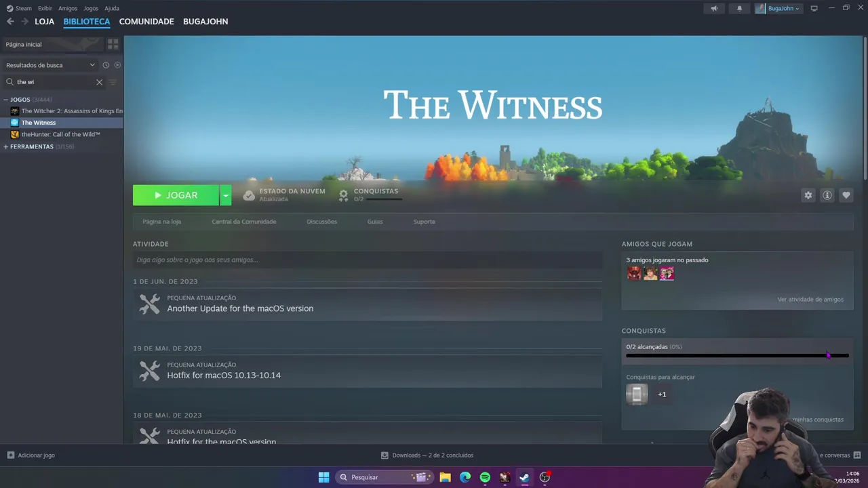Open the Suporte link
868x488 pixels.
coord(424,222)
